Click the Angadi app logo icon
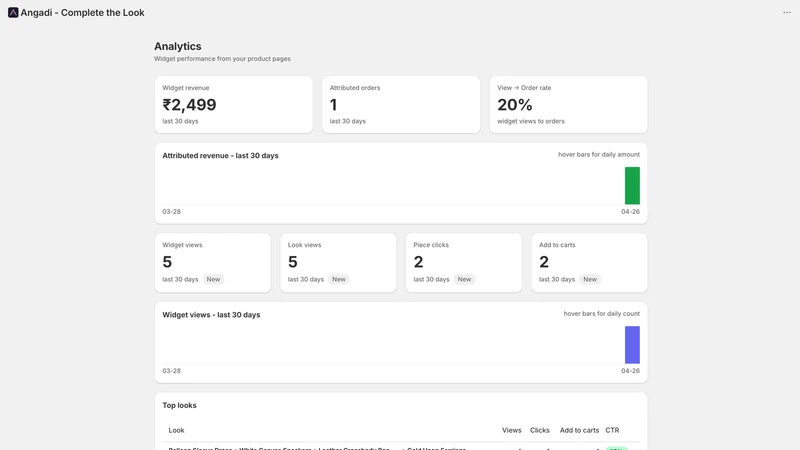This screenshot has height=450, width=800. [13, 13]
